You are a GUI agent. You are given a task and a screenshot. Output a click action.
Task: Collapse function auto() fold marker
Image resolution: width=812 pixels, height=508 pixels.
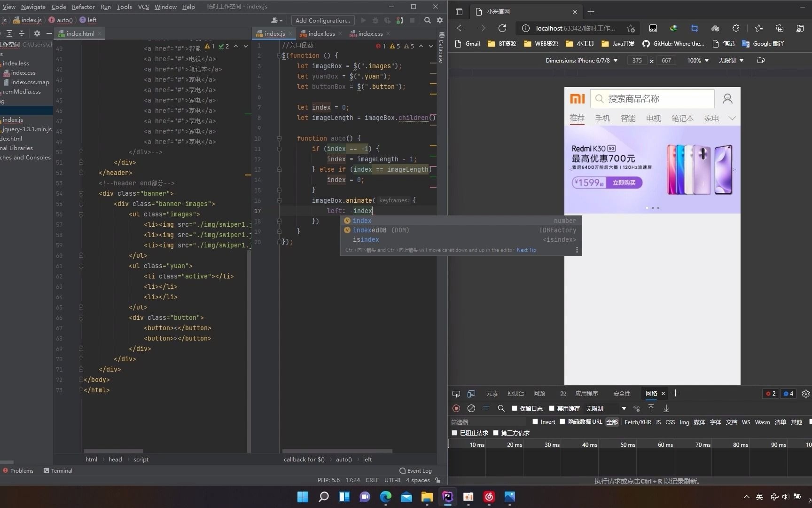pyautogui.click(x=279, y=138)
